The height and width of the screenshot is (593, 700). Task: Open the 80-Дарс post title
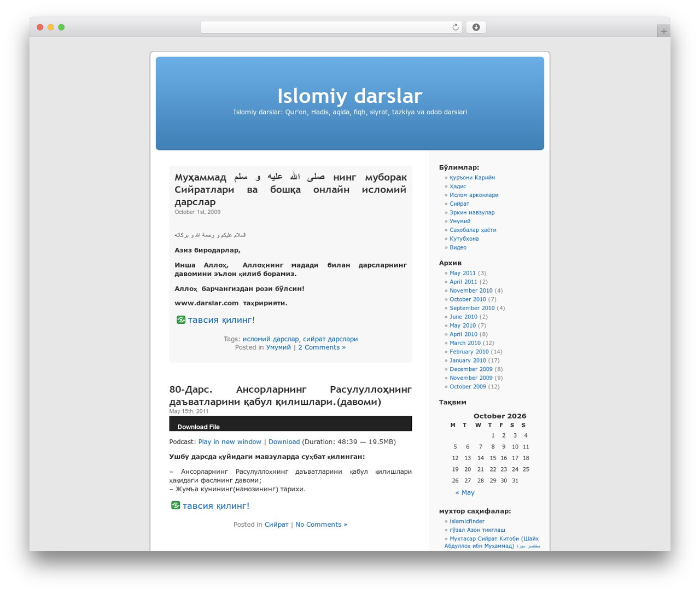[290, 396]
